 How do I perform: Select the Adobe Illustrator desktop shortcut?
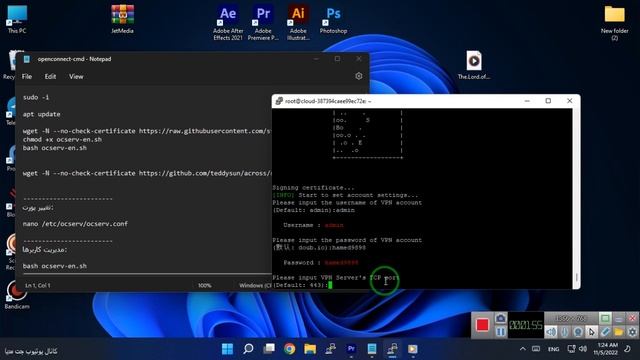point(298,23)
